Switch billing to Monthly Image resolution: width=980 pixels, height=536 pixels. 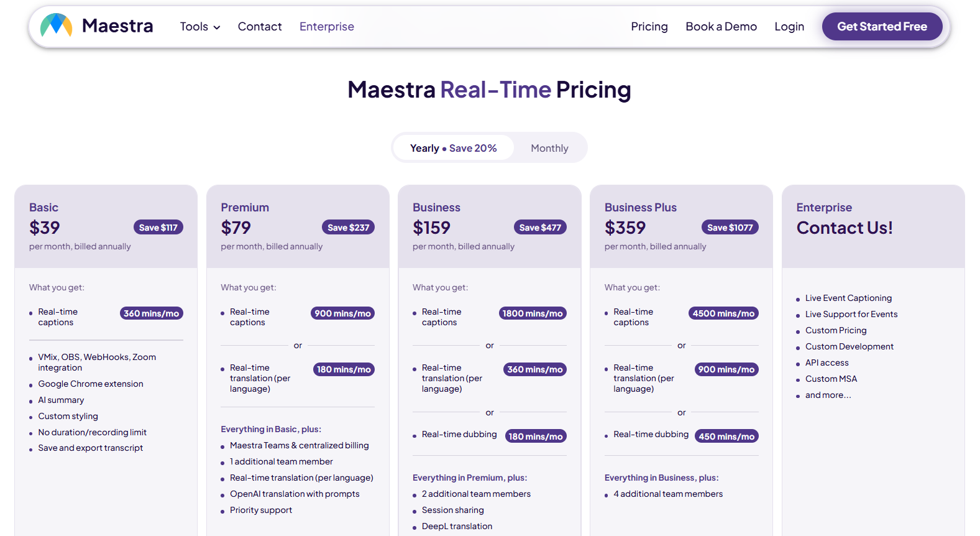click(549, 147)
